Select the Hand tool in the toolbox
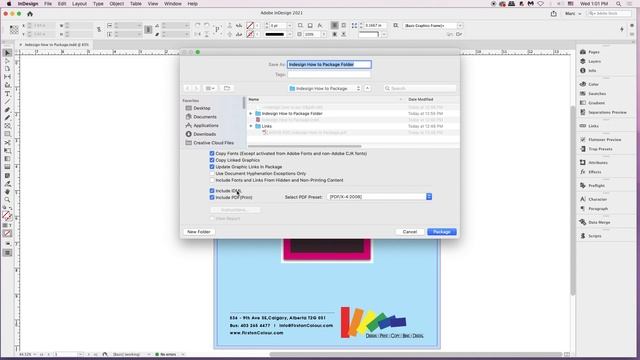The width and height of the screenshot is (640, 360). 7,192
